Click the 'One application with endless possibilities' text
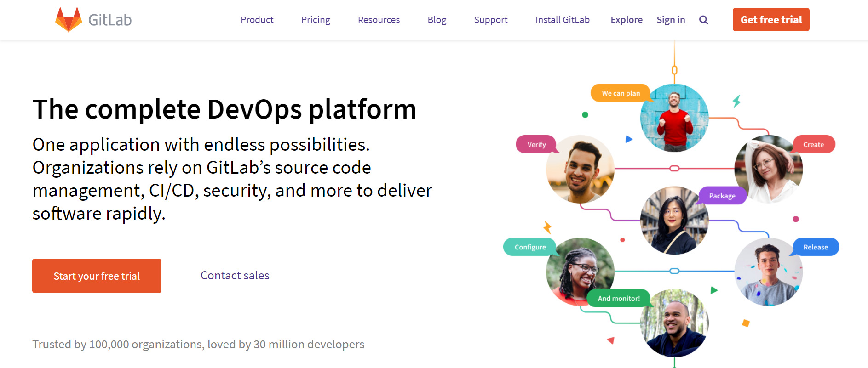 [201, 144]
